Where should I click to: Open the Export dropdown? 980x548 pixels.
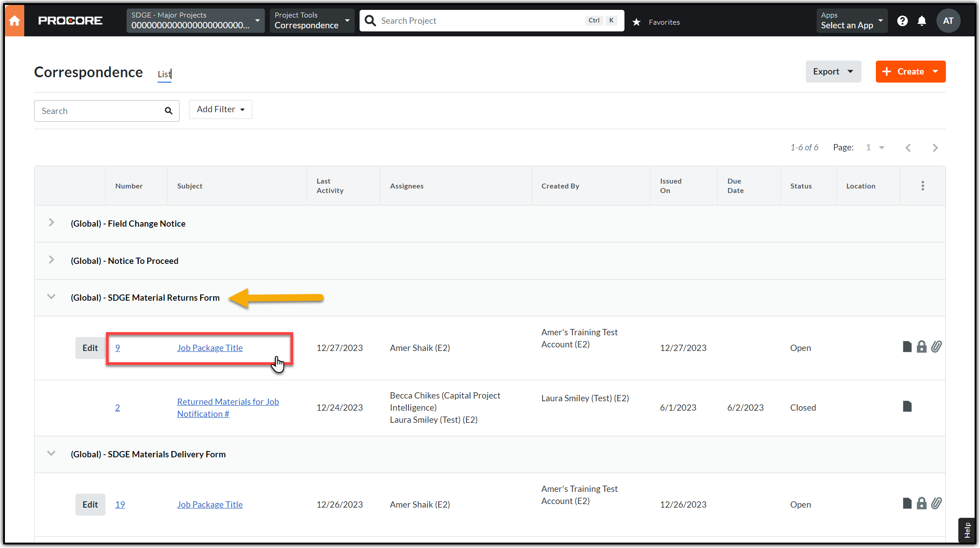point(833,72)
